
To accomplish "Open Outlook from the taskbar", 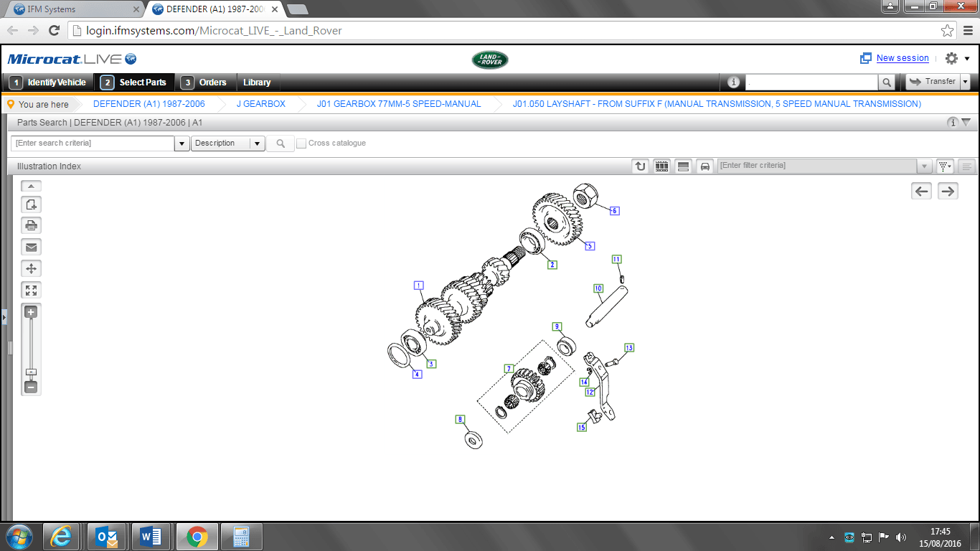I will (x=105, y=537).
